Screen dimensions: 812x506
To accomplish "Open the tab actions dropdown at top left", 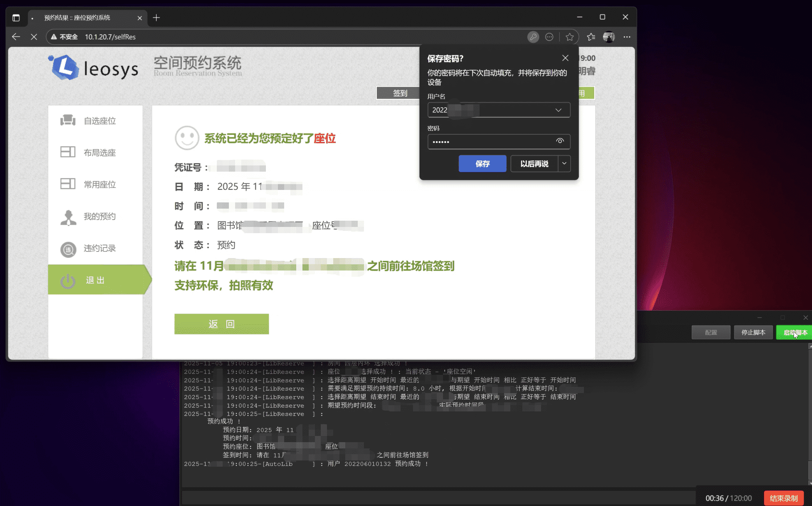I will (16, 18).
